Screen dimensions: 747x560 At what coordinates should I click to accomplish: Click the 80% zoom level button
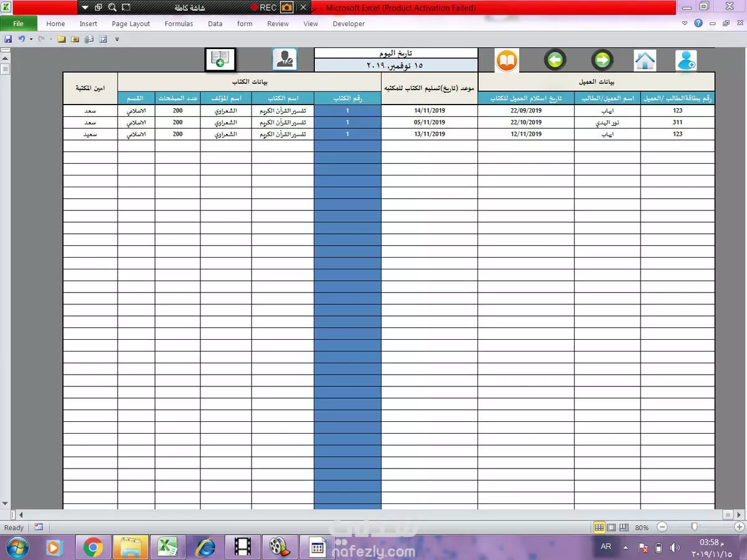coord(642,528)
